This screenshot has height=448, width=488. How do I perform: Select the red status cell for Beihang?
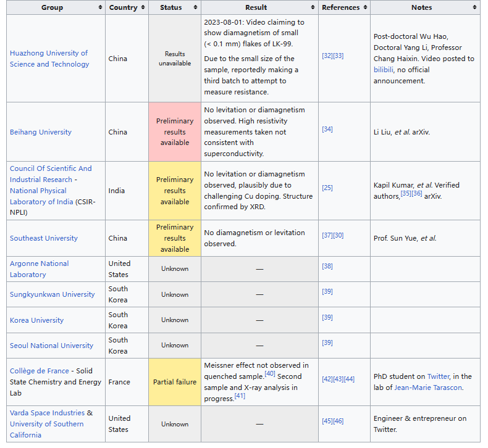click(x=175, y=132)
